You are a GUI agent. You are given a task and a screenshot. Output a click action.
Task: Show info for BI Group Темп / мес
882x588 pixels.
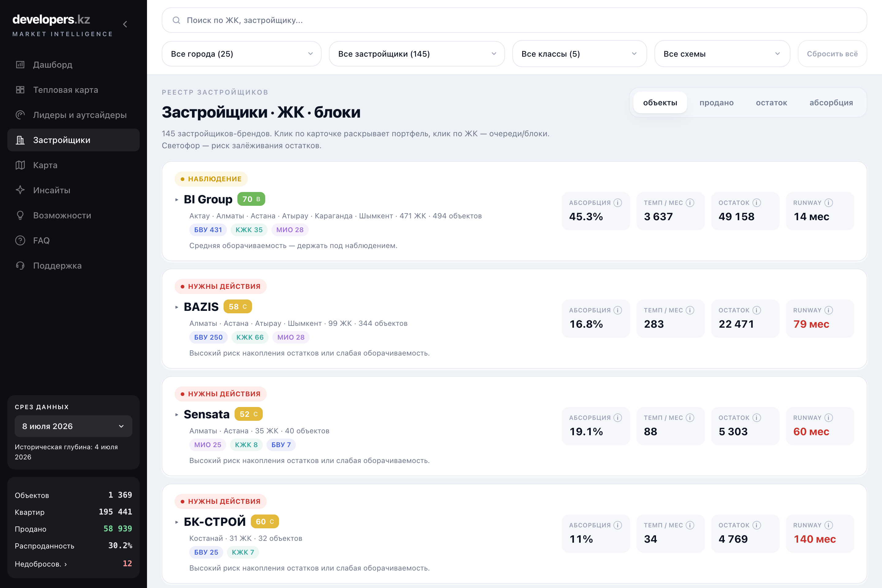pyautogui.click(x=690, y=203)
